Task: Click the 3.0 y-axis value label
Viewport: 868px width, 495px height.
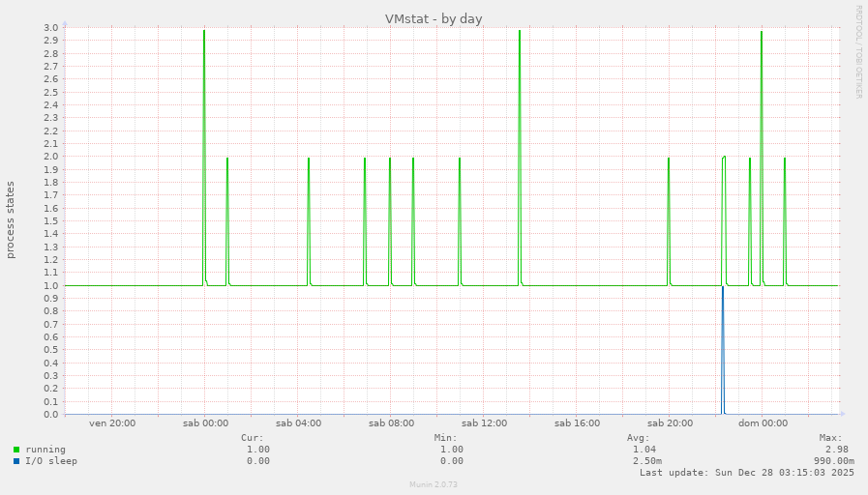Action: coord(50,27)
